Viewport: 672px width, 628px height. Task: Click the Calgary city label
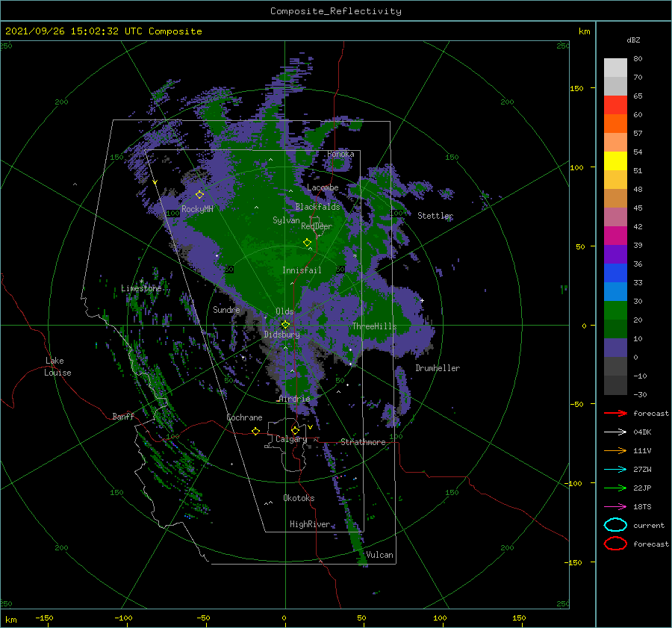[291, 439]
